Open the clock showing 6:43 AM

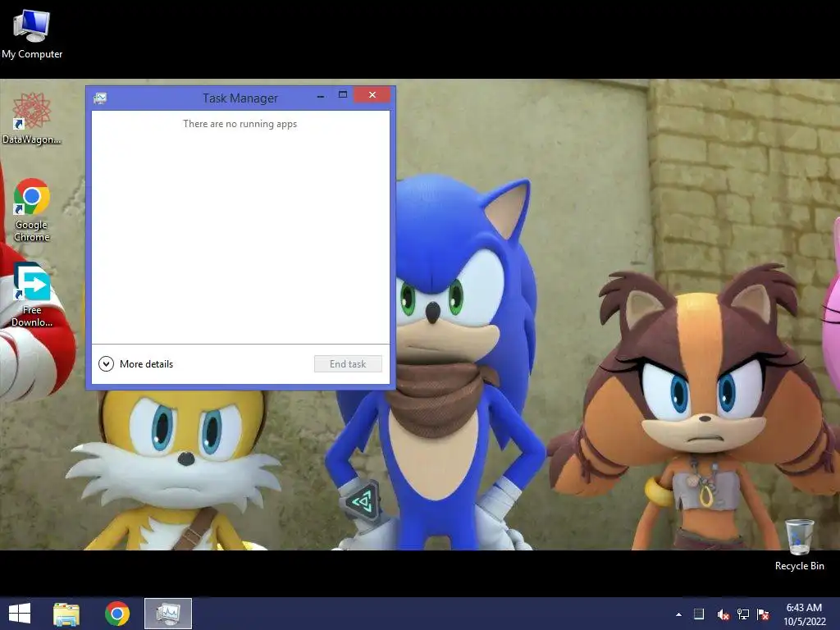coord(804,614)
